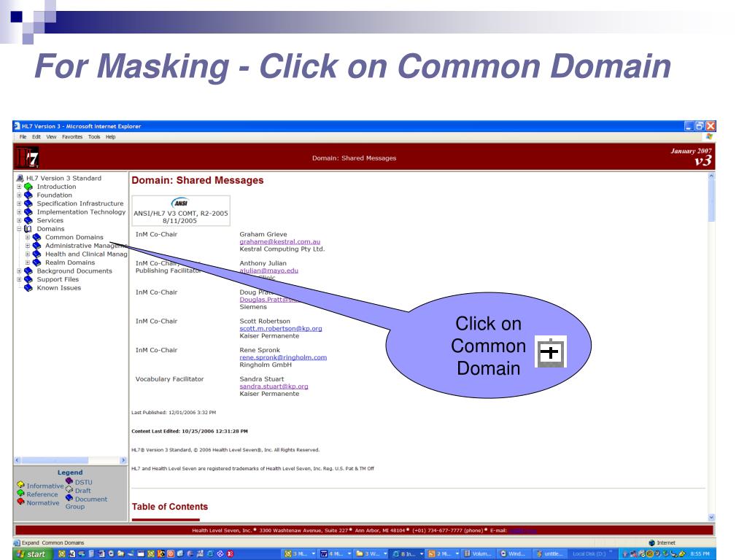The width and height of the screenshot is (747, 560).
Task: Open ajulian@mayo.edu email link
Action: click(x=268, y=271)
